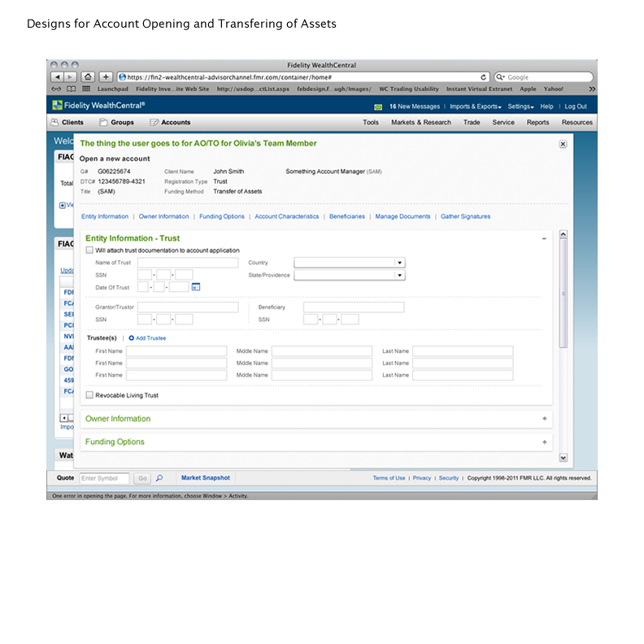Expand the Funding Options section
The height and width of the screenshot is (644, 644).
pos(544,442)
